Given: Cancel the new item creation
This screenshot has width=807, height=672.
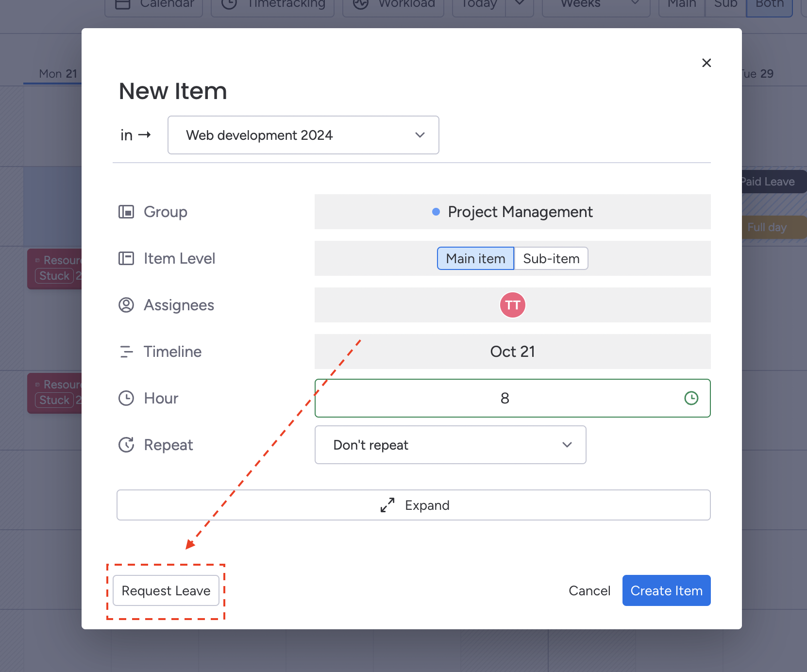Looking at the screenshot, I should [x=589, y=590].
